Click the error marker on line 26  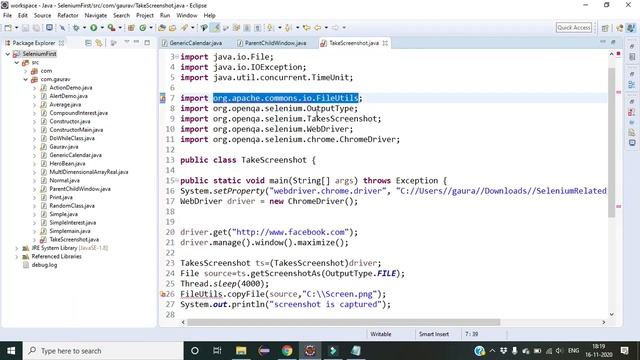pos(162,294)
